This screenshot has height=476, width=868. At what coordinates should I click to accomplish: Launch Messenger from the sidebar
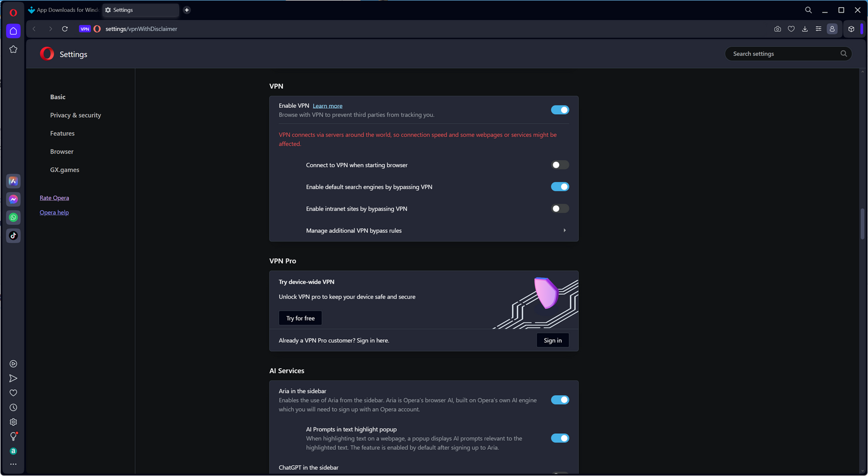13,199
